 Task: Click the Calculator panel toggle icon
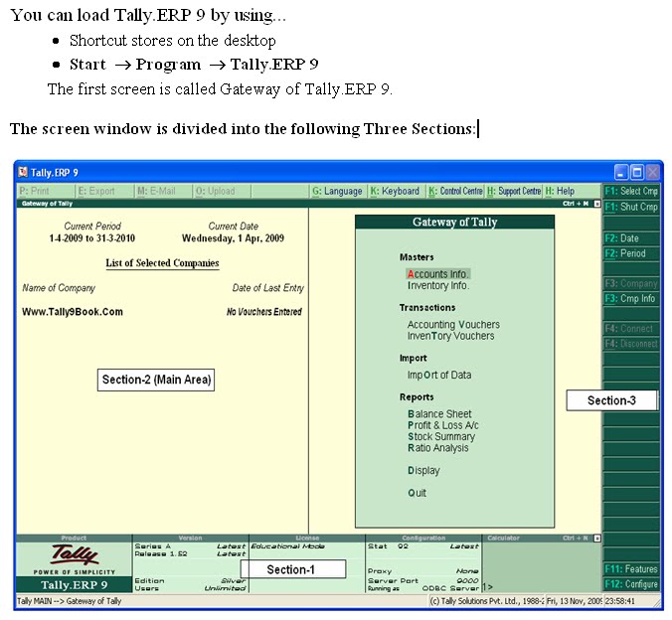(597, 539)
